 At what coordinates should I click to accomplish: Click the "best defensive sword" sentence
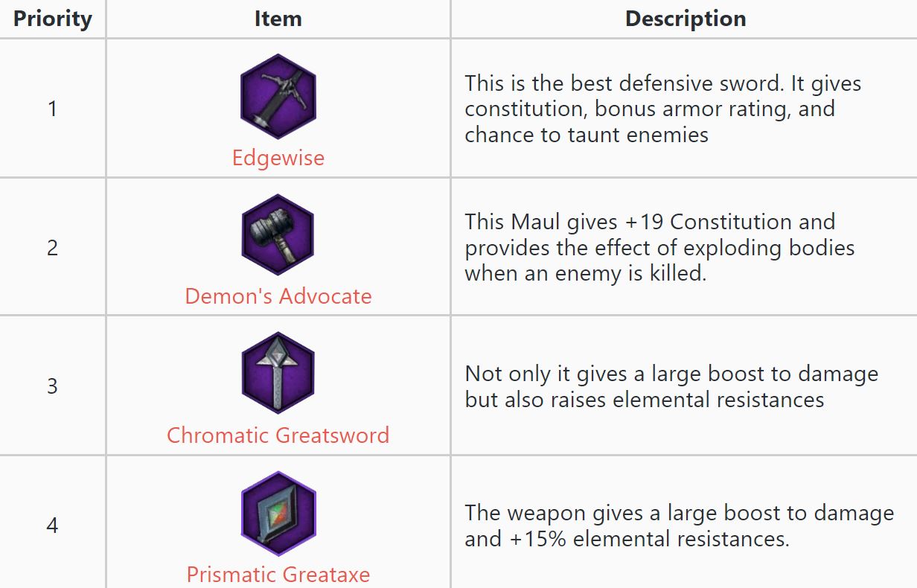(x=662, y=83)
